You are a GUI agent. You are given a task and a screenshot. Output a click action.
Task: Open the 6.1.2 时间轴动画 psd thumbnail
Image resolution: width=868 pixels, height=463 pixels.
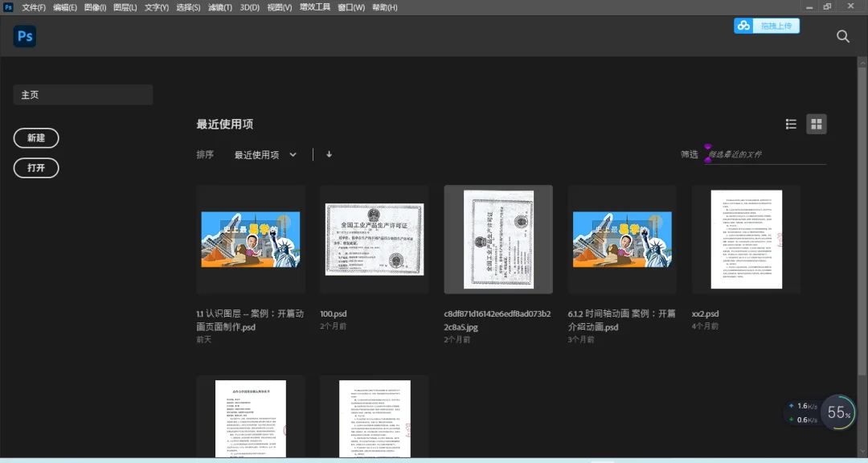tap(622, 240)
